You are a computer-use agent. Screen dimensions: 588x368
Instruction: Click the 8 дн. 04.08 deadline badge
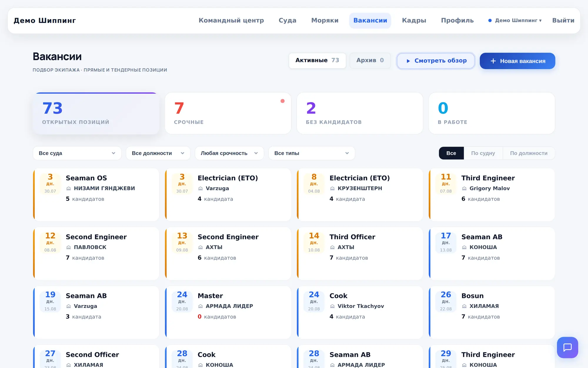click(x=314, y=183)
